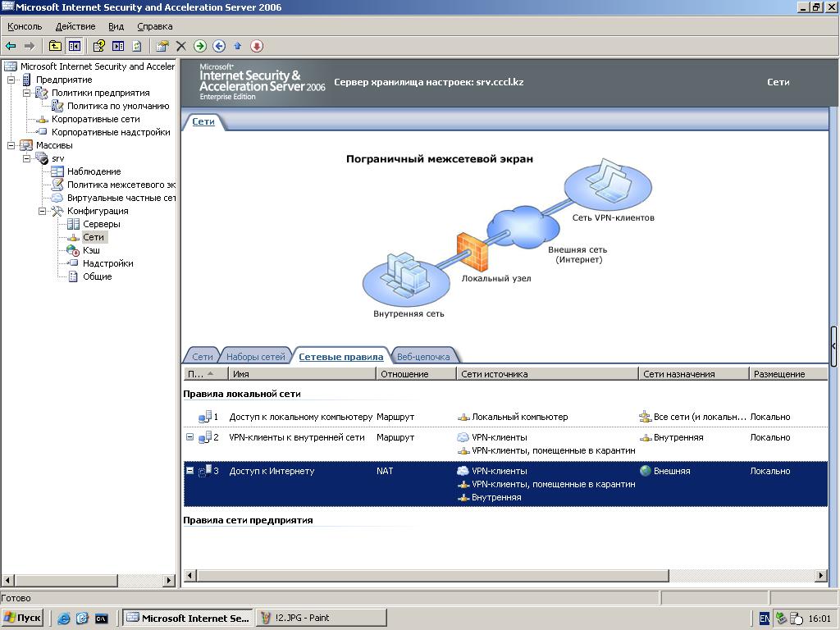Open the Наблюдение node in the tree
This screenshot has width=840, height=630.
point(94,171)
